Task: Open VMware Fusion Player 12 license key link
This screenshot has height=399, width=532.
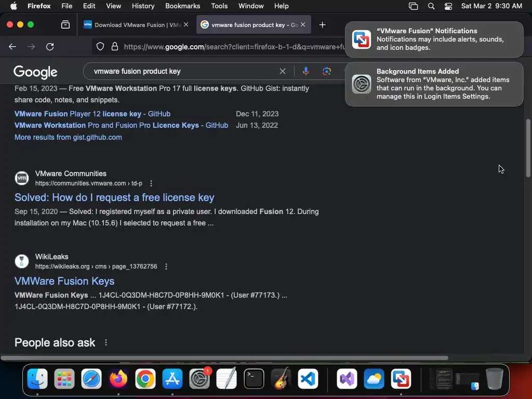Action: 92,114
